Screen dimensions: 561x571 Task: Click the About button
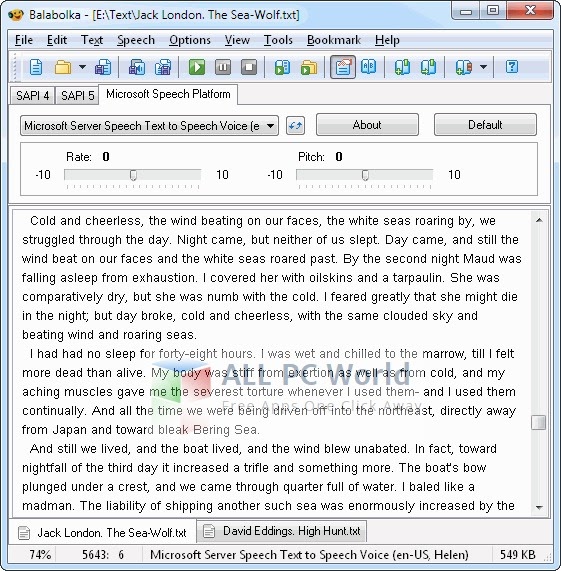367,125
